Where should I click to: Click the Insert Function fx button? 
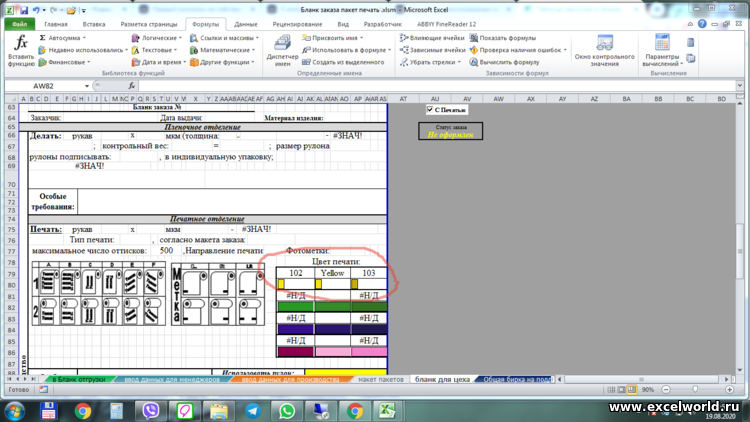tap(21, 50)
